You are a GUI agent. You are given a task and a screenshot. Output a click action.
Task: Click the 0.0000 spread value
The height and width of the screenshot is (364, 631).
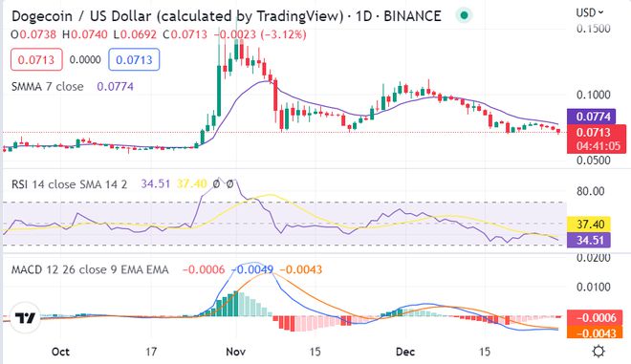pos(85,60)
